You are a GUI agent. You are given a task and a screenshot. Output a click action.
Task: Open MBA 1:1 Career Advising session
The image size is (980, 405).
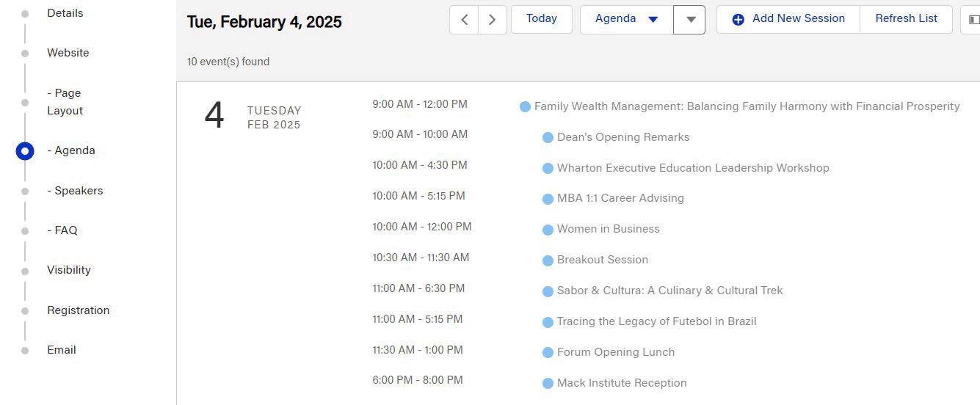pyautogui.click(x=620, y=198)
